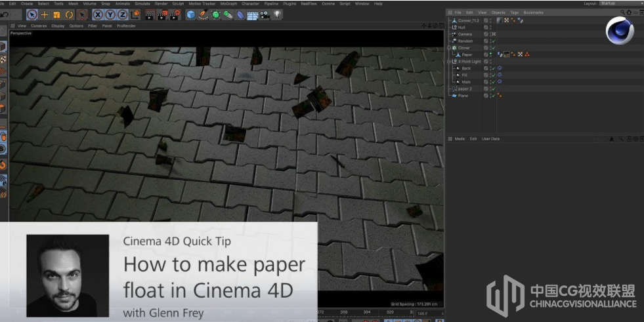
Task: Open Attribute Manager User Data menu
Action: (490, 139)
